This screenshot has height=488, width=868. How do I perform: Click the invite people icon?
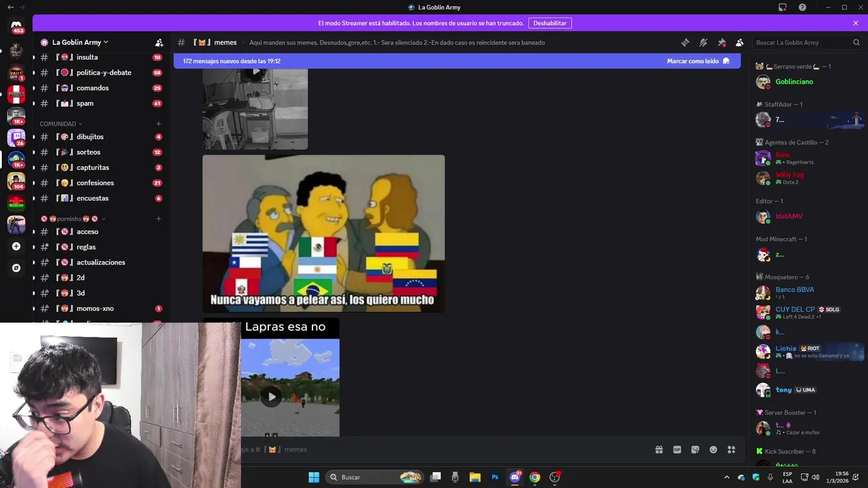[159, 42]
